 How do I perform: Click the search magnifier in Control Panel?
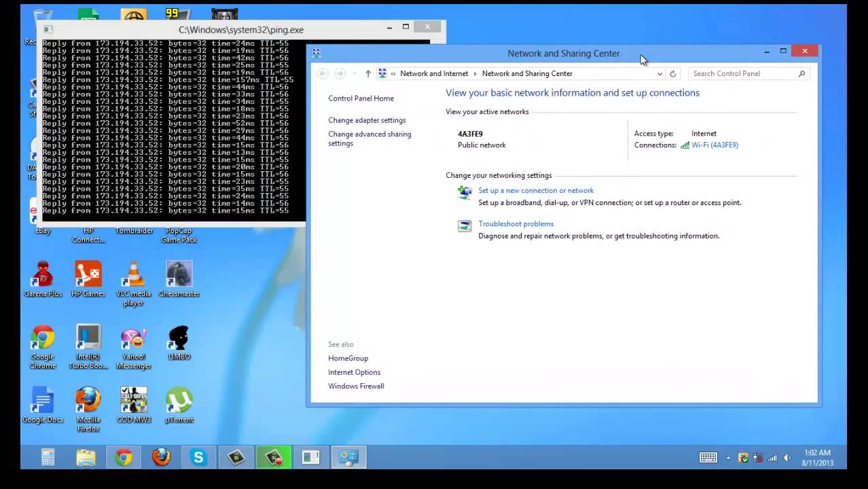(x=801, y=73)
